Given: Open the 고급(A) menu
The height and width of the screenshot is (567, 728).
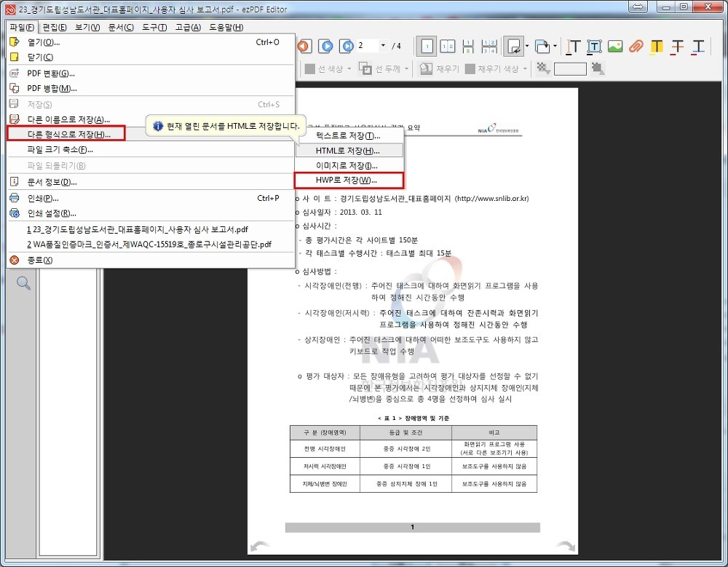Looking at the screenshot, I should pyautogui.click(x=188, y=28).
